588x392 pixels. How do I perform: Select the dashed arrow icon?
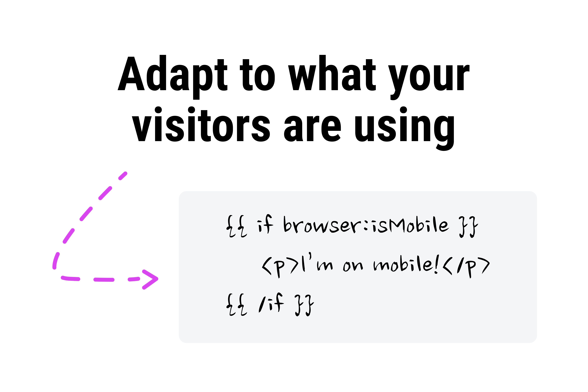(105, 232)
